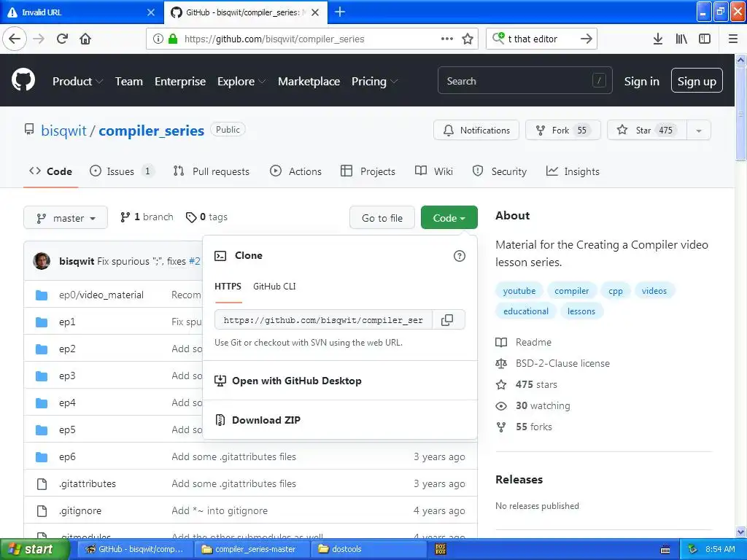Switch to the Issues tab
747x560 pixels.
(x=122, y=171)
